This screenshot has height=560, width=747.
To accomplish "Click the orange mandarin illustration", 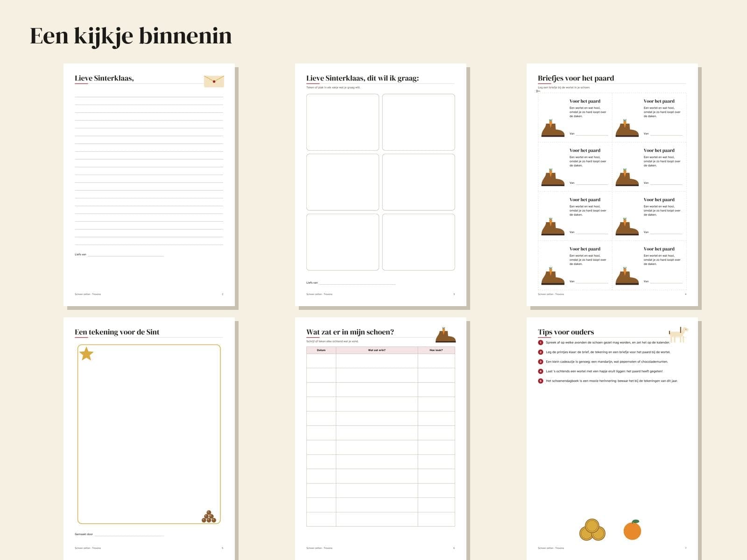I will click(632, 530).
